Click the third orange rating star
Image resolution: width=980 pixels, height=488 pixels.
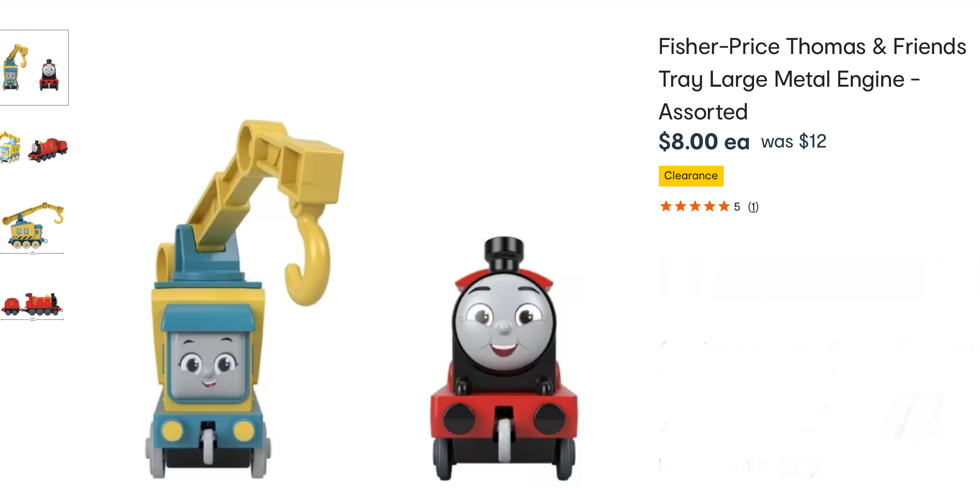(x=695, y=207)
